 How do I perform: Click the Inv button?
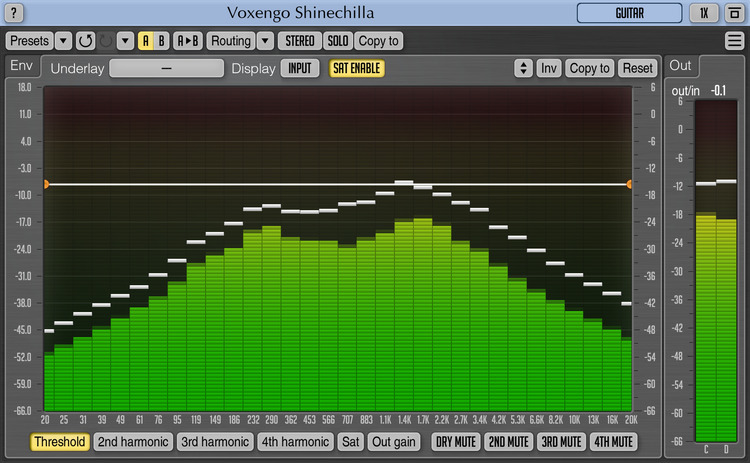549,68
